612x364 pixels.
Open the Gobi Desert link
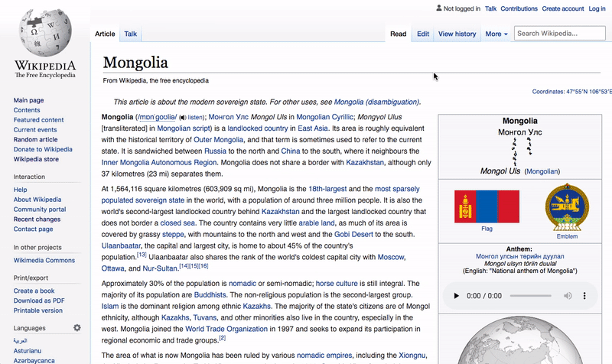(x=353, y=235)
